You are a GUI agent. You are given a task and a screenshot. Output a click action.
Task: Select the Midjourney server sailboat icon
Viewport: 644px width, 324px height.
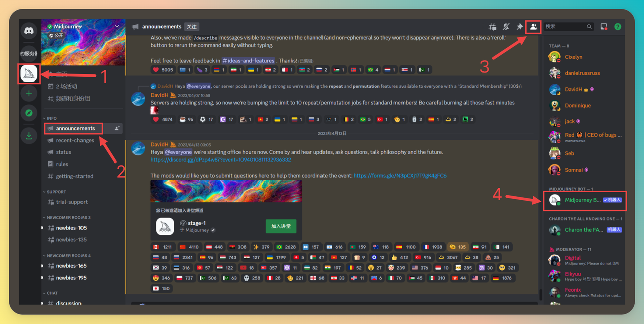(x=29, y=74)
